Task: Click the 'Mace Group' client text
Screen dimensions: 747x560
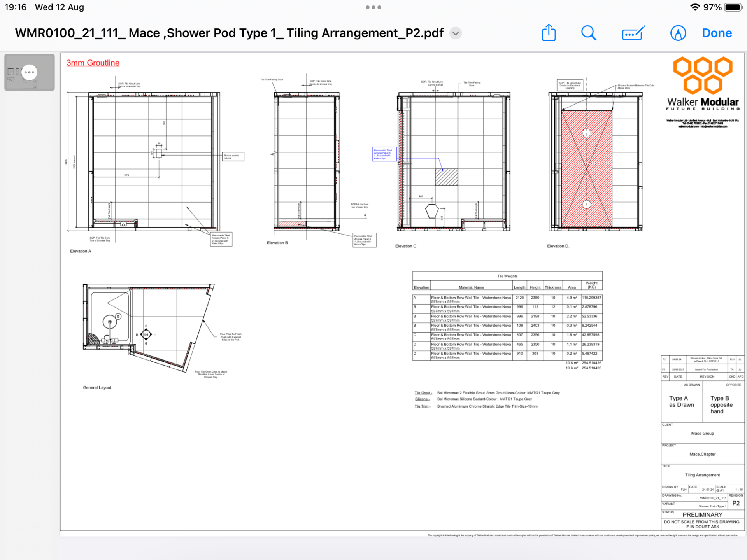Action: [x=703, y=434]
